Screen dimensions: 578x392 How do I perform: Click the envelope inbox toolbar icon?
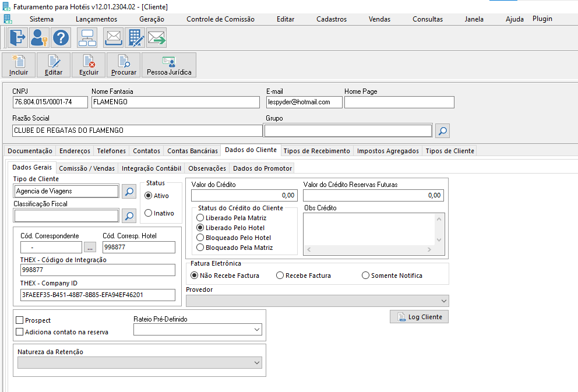pyautogui.click(x=114, y=38)
